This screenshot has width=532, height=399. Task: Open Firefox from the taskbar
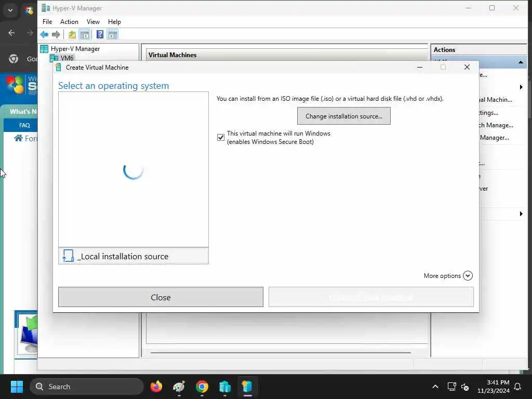coord(156,387)
